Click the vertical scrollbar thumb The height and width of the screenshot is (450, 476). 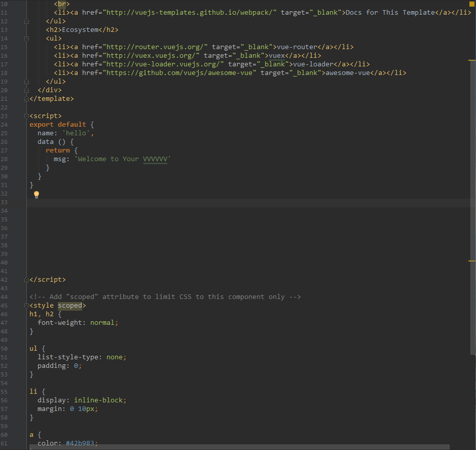pyautogui.click(x=473, y=207)
